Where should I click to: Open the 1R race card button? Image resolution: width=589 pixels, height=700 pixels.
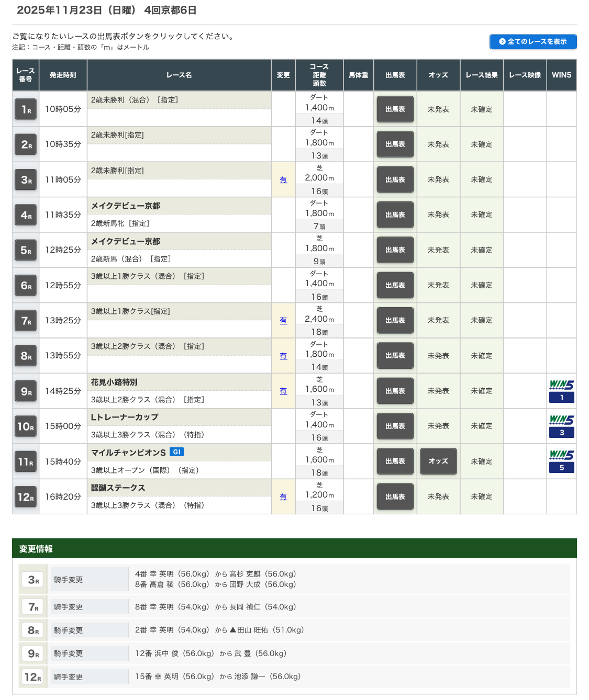[x=395, y=109]
